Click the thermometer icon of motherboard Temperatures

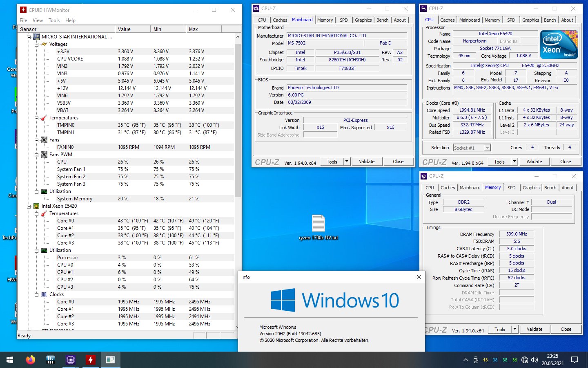tap(44, 118)
